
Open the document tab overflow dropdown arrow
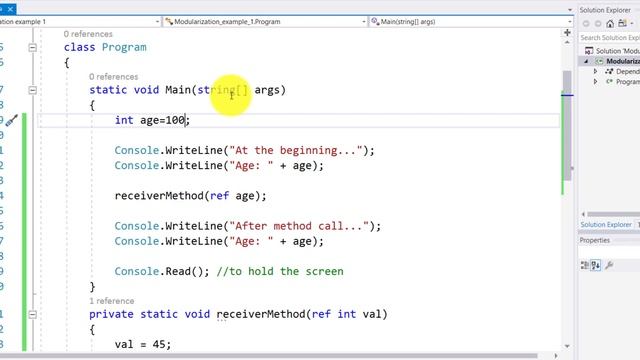coord(570,10)
